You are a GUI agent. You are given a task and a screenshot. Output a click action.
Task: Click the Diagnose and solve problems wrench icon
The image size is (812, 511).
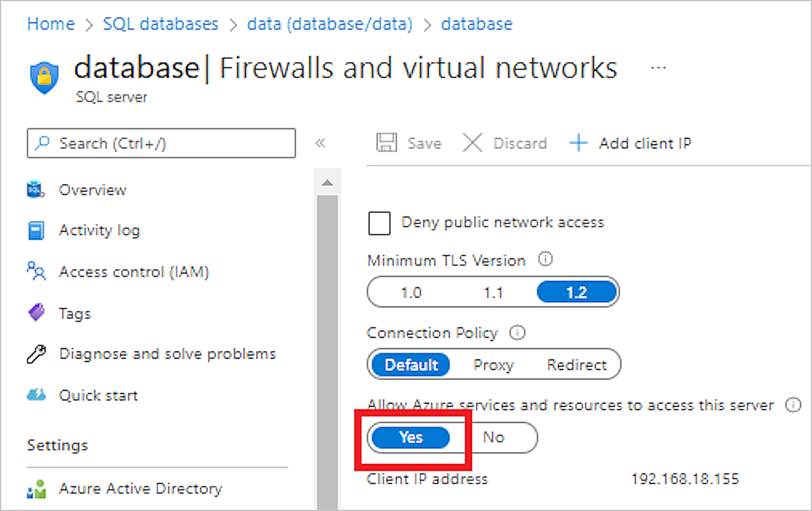click(36, 354)
